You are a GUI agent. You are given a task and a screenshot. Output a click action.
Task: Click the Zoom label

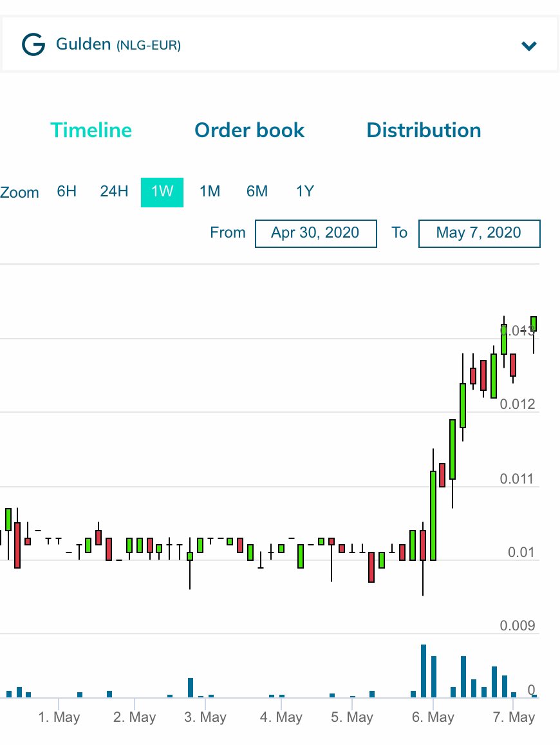tap(19, 193)
